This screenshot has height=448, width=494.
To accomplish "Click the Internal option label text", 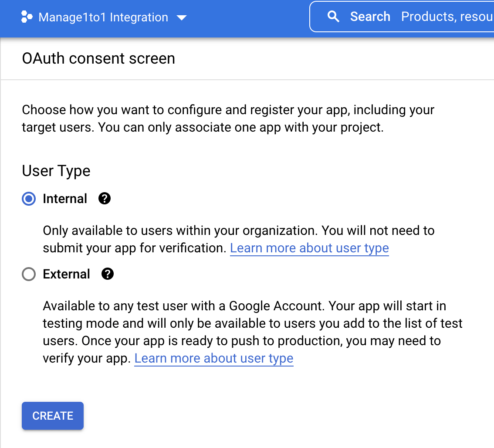I will tap(65, 199).
